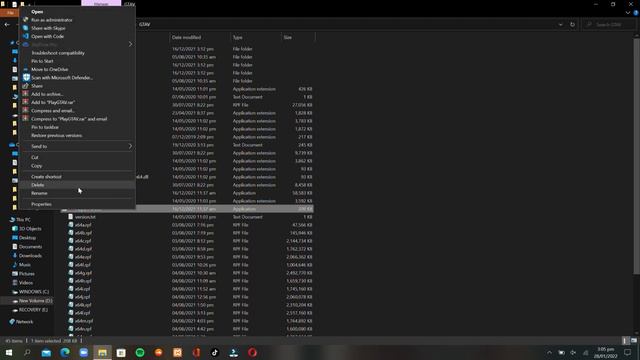Expand the Explorer ribbon chevron
Screen dimensions: 640x360
[x=628, y=13]
